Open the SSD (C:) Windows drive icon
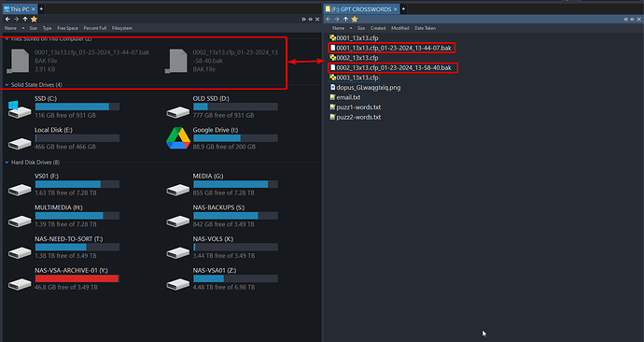Viewport: 644px width, 342px height. click(20, 108)
